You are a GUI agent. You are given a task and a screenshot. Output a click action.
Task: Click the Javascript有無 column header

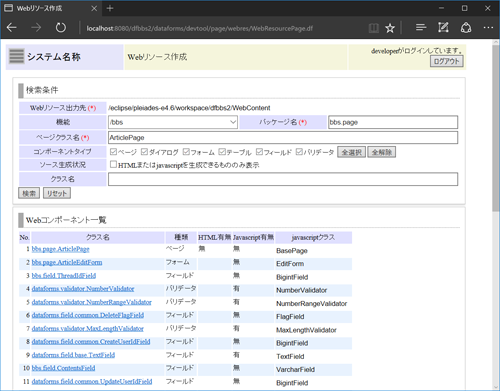pos(253,237)
